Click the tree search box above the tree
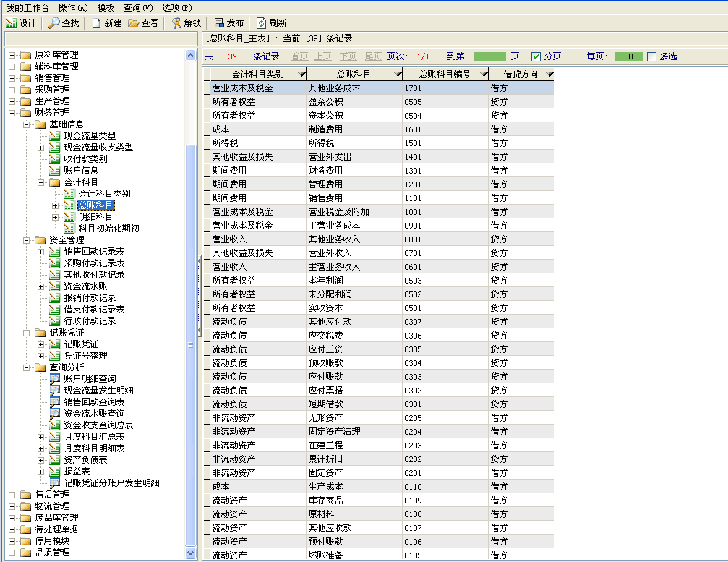Viewport: 728px width, 562px height. click(101, 39)
